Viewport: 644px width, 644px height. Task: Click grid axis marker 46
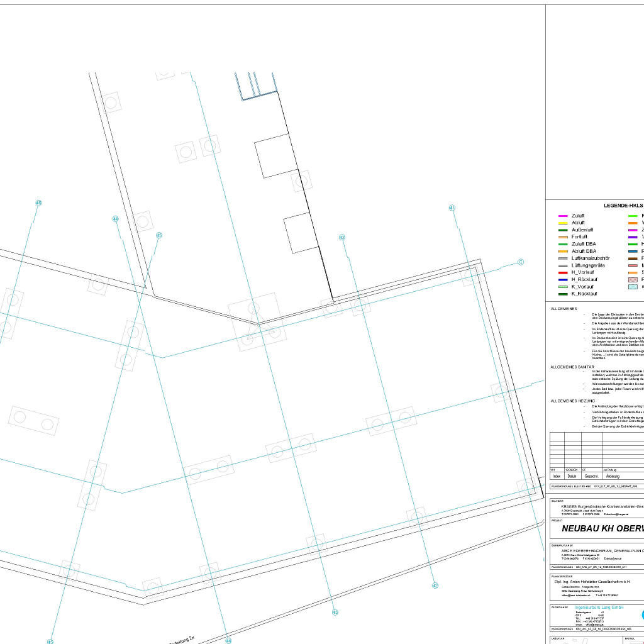point(38,203)
